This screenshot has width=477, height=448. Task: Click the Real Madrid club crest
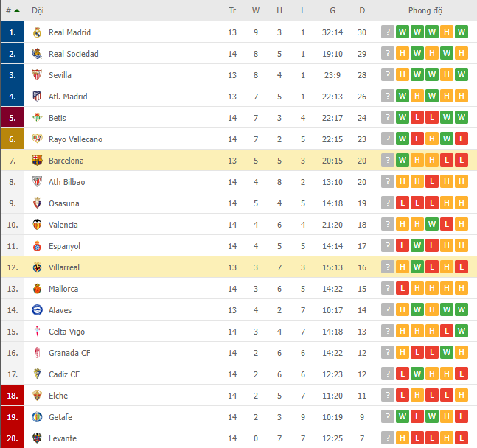coord(37,32)
